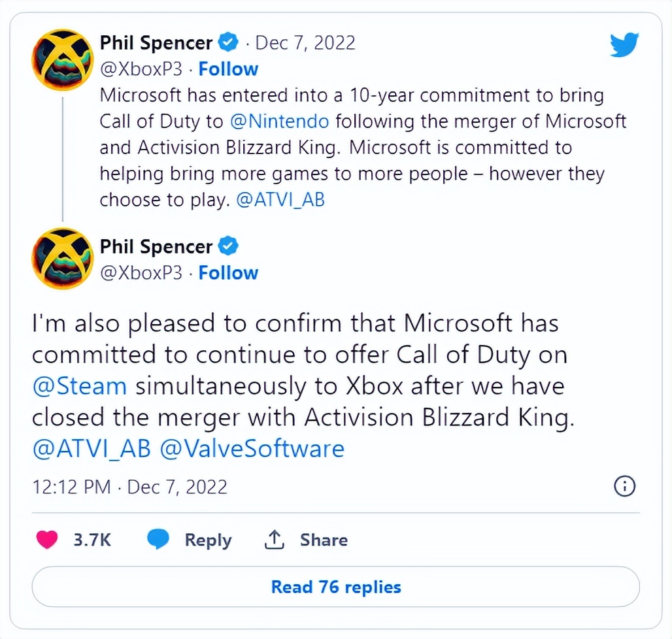Click the Read 76 replies button
Viewport: 672px width, 639px height.
click(x=335, y=587)
